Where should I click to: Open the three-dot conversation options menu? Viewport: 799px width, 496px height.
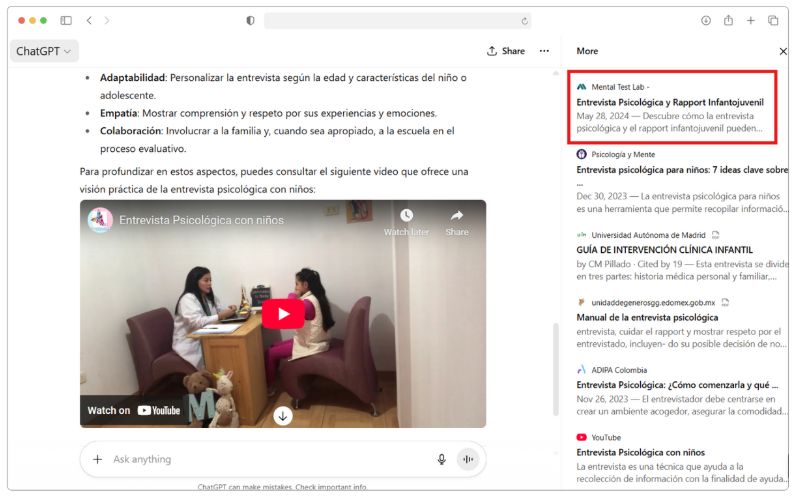(544, 51)
